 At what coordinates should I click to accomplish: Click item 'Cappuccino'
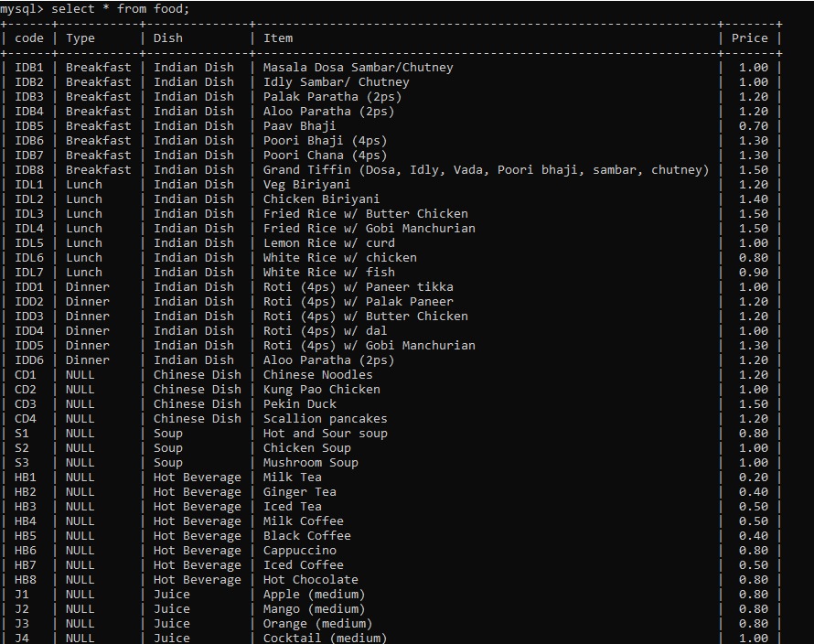[x=300, y=550]
